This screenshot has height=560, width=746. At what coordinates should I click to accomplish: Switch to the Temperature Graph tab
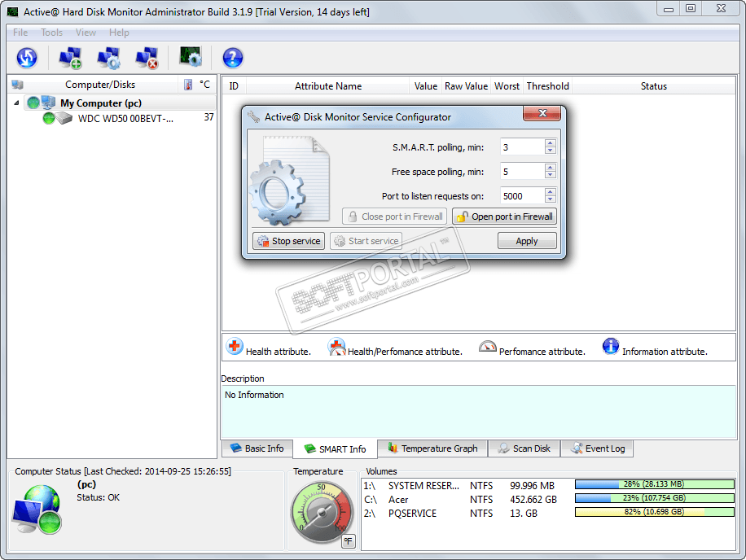pos(433,448)
